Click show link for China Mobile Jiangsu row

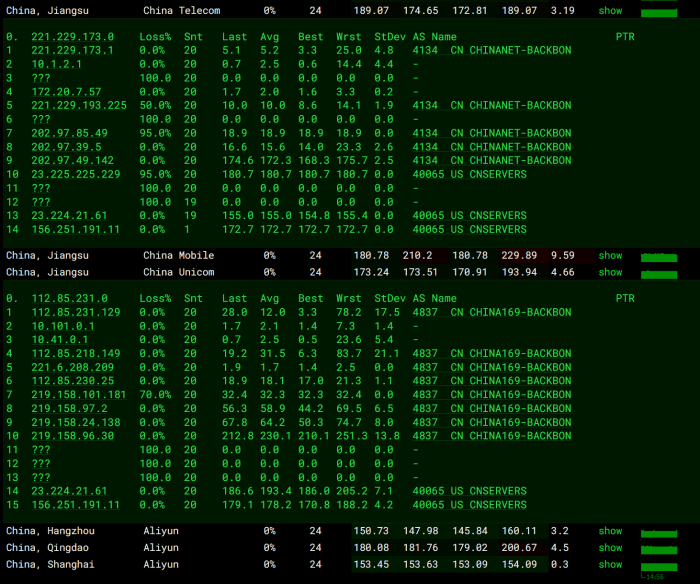pyautogui.click(x=610, y=255)
